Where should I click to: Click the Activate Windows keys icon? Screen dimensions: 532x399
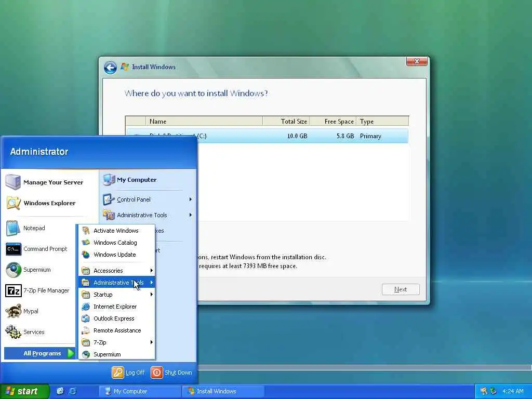(x=86, y=231)
